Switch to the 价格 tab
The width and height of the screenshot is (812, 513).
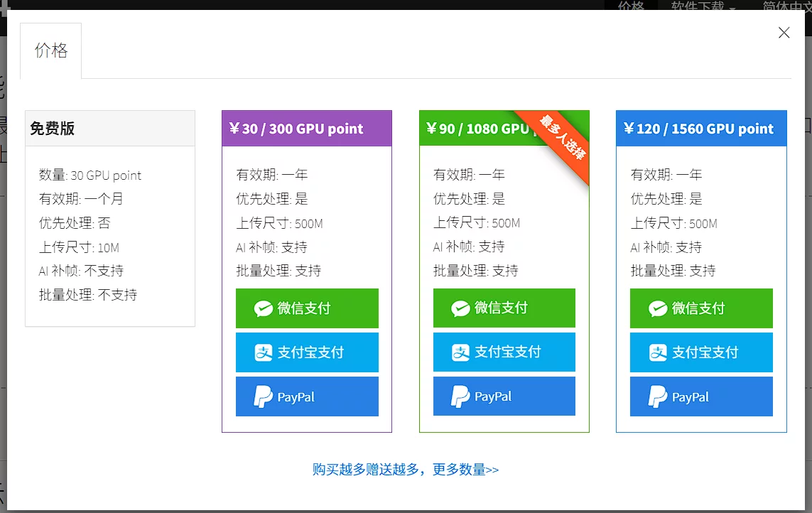click(51, 50)
